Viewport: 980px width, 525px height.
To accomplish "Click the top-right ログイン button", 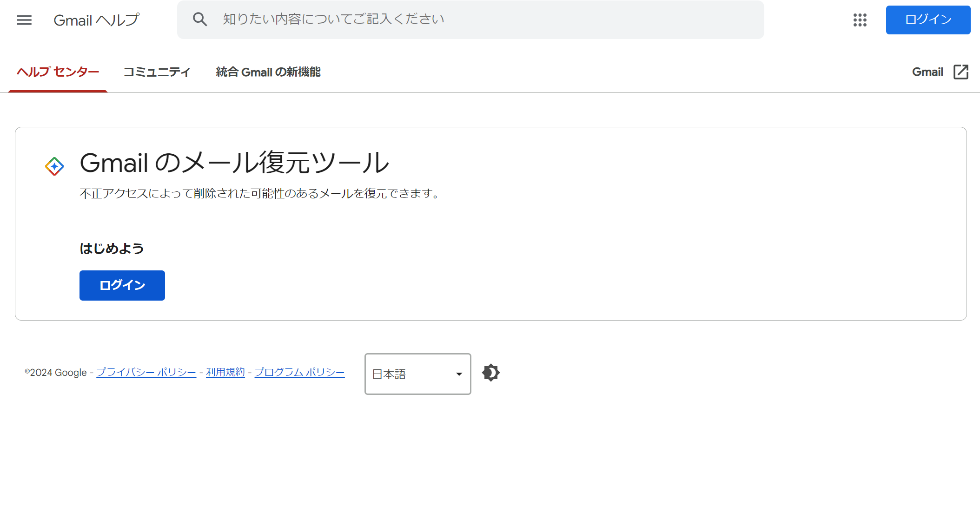I will tap(927, 20).
